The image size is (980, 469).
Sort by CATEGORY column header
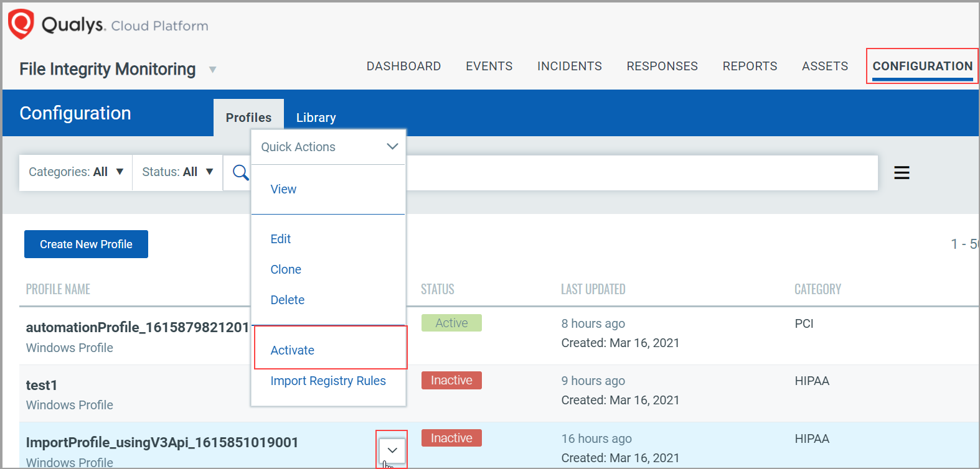point(817,289)
